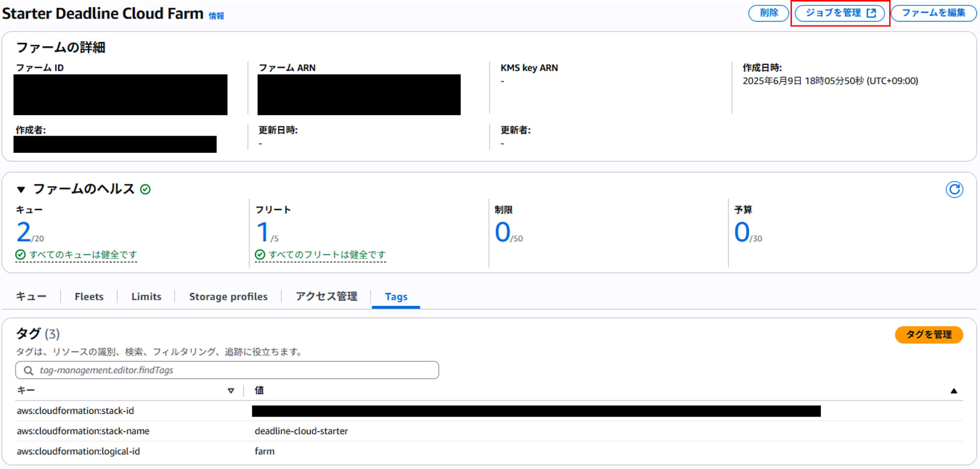Switch to the Fleets tab
The height and width of the screenshot is (469, 980).
89,297
